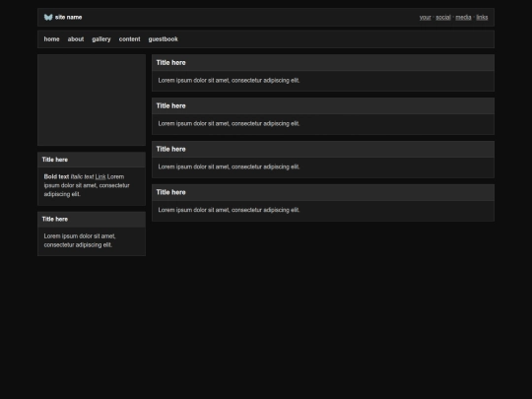This screenshot has width=532, height=399.
Task: Click the 'Italic text' words in sidebar
Action: click(82, 176)
